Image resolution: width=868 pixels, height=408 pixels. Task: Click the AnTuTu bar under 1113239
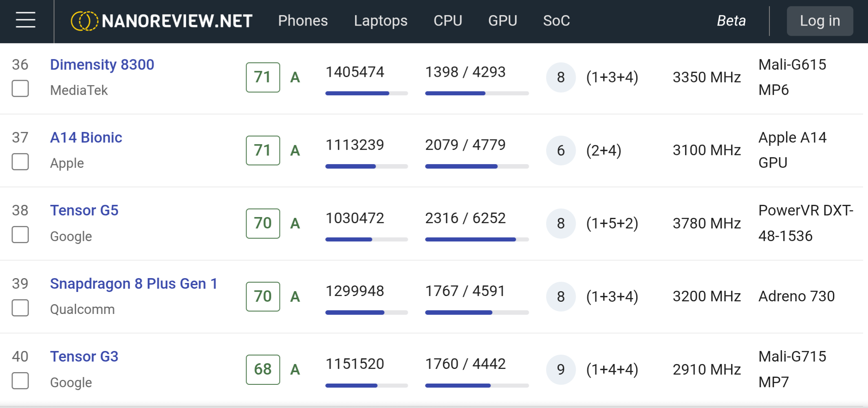tap(367, 167)
